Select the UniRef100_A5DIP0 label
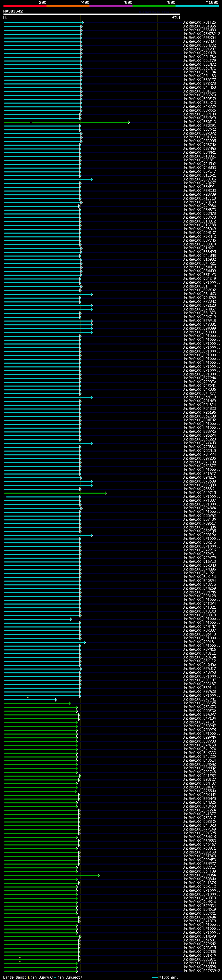Image resolution: width=222 pixels, height=980 pixels. tap(199, 535)
